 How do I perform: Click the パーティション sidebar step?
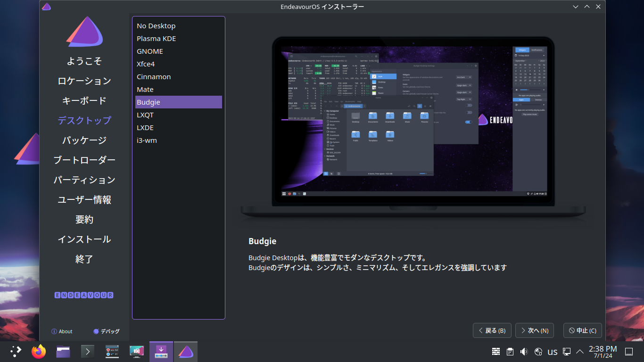(84, 180)
